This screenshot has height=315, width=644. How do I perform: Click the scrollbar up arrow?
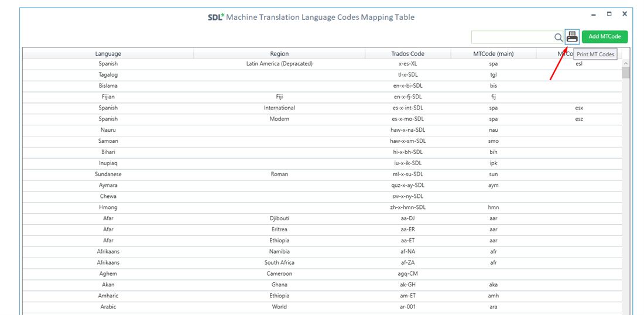click(626, 64)
